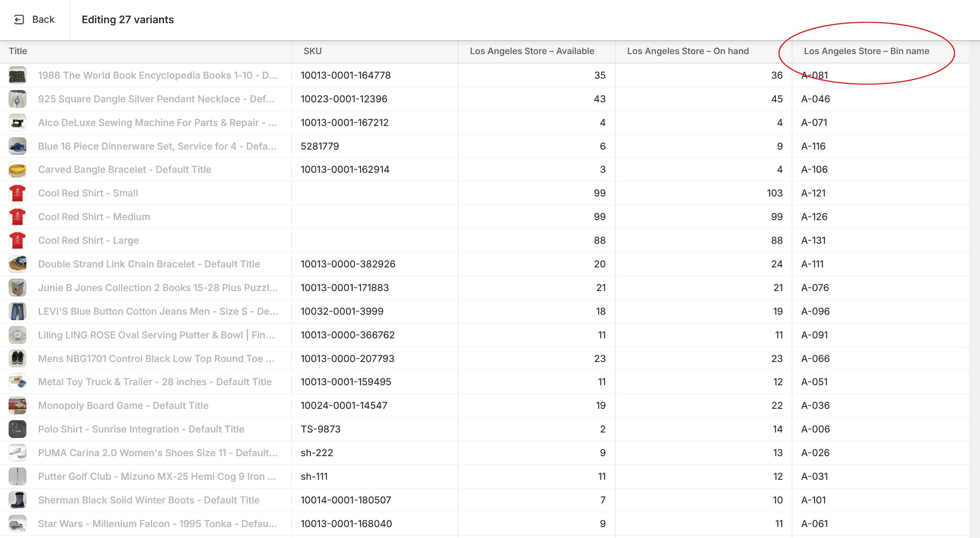Viewport: 980px width, 538px height.
Task: Open Mens NBG1701 shoes thumbnail
Action: pos(17,359)
